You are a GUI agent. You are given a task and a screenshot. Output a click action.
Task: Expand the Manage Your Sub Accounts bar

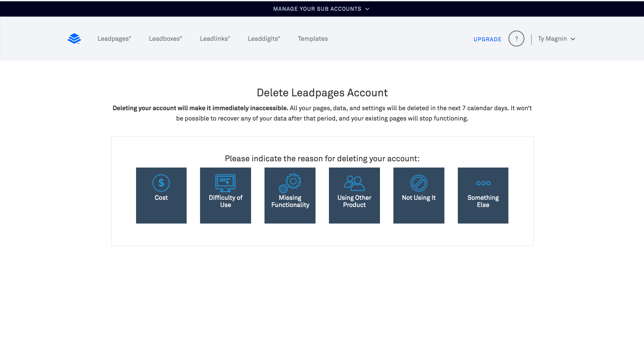point(322,9)
